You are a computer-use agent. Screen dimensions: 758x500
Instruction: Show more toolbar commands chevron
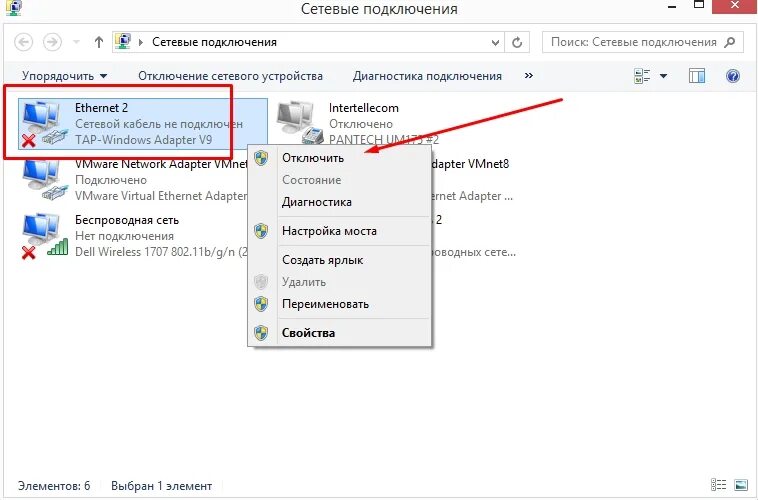[x=529, y=75]
